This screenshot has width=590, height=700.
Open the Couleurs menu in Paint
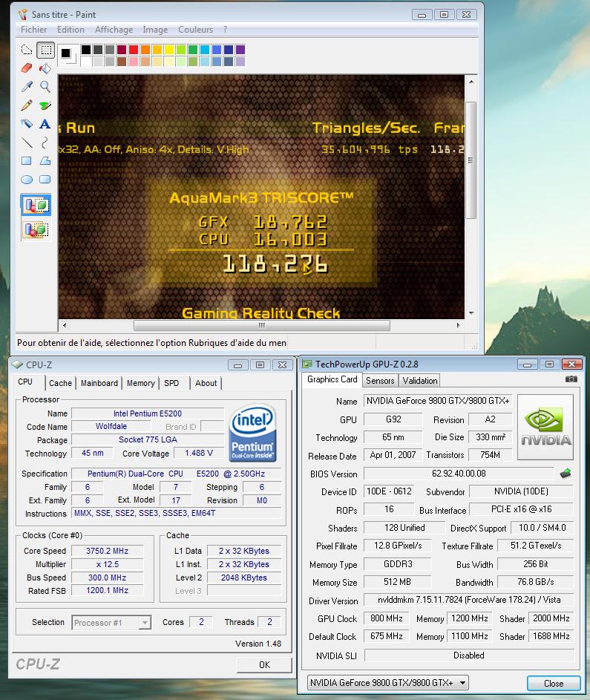(195, 30)
